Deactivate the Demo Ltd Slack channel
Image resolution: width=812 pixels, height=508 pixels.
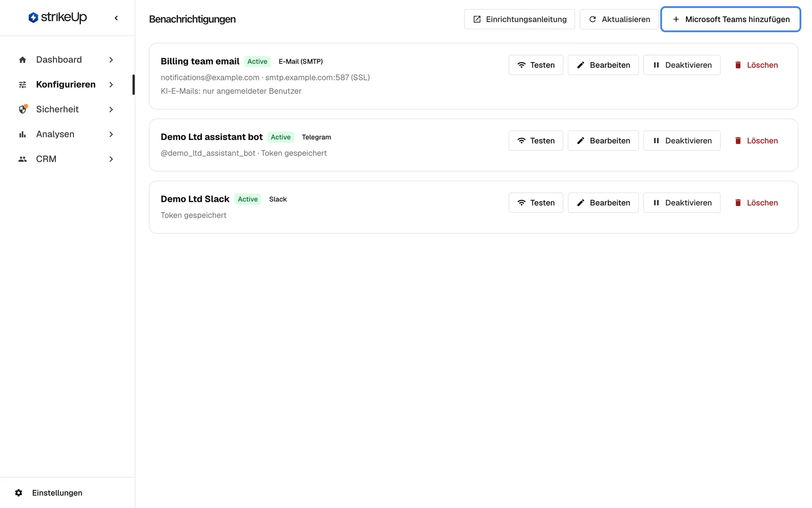pyautogui.click(x=682, y=203)
